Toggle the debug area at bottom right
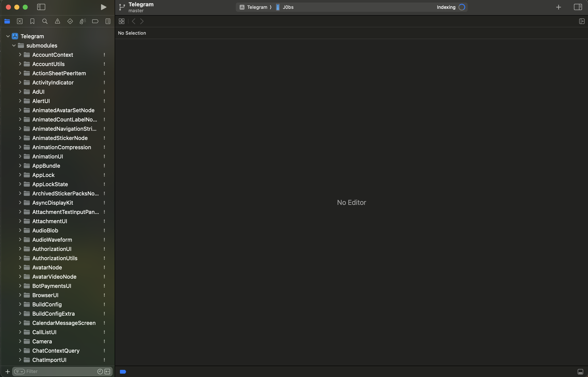This screenshot has width=588, height=377. 580,372
